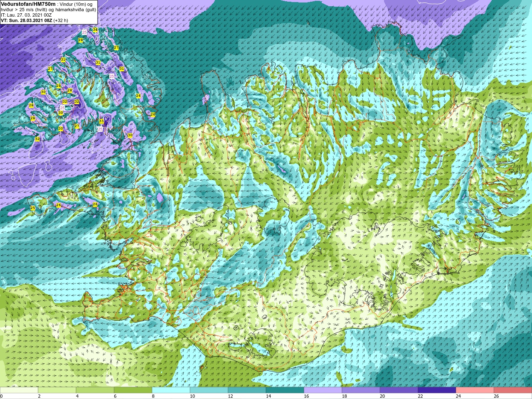Select the 10–12 m/s turquoise legend swatch
The image size is (532, 399).
209,390
